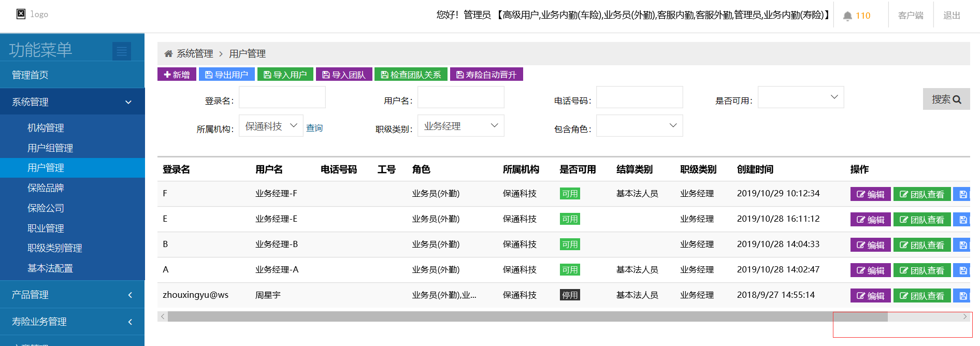Click 搜索 search button
The width and height of the screenshot is (980, 346).
point(946,99)
